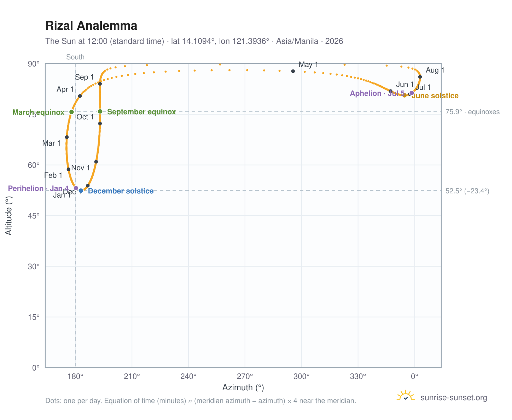
Task: Click the 75.9° equinoxes reference label
Action: pos(472,112)
